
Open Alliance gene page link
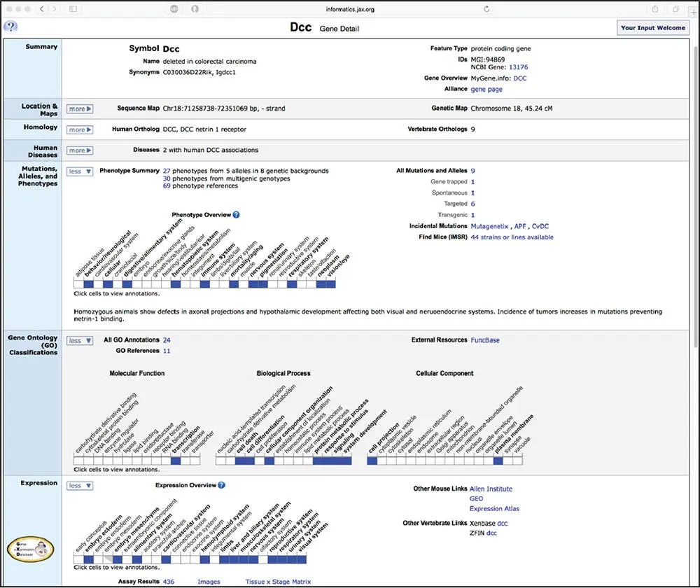click(486, 90)
